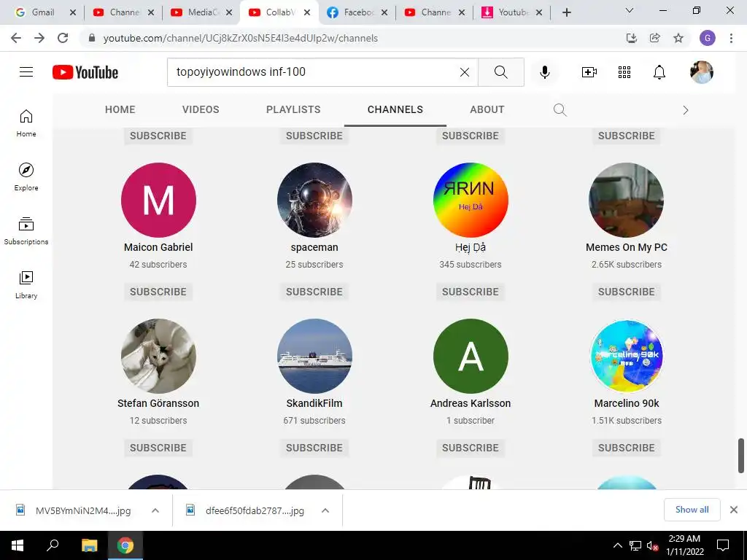Search within this channel magnifier icon
This screenshot has height=560, width=747.
(560, 110)
